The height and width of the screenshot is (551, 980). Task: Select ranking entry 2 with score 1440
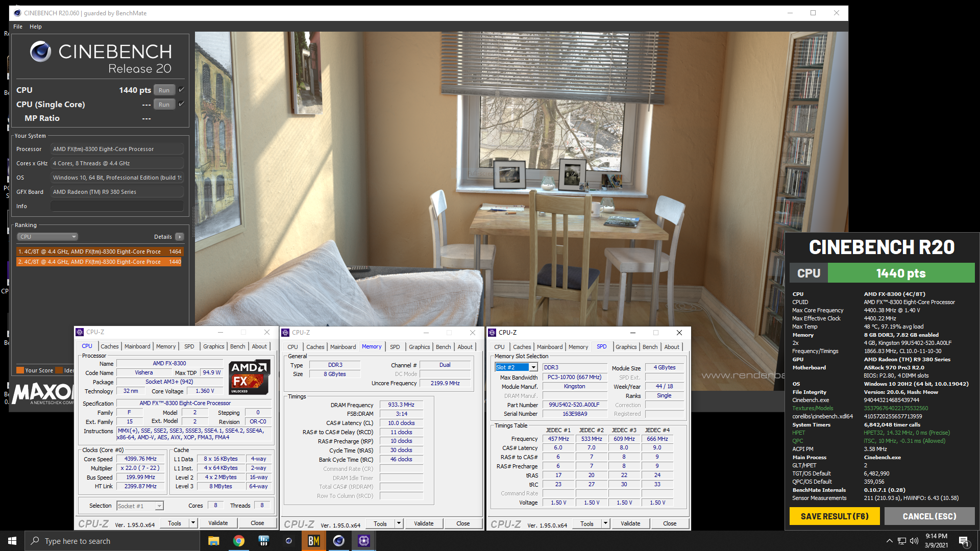[99, 262]
